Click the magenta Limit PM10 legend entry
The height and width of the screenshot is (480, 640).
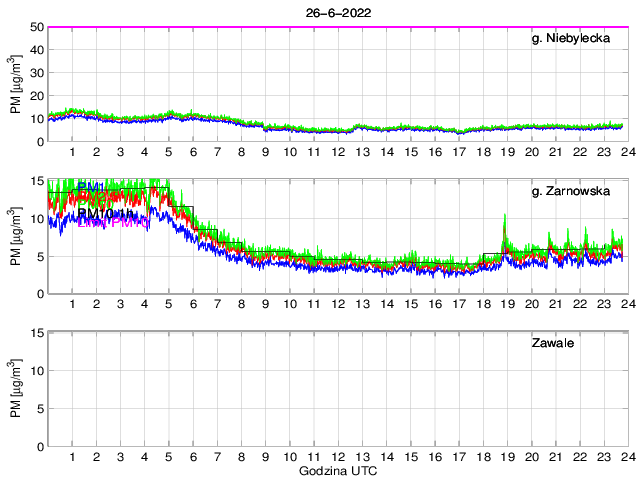click(x=112, y=223)
